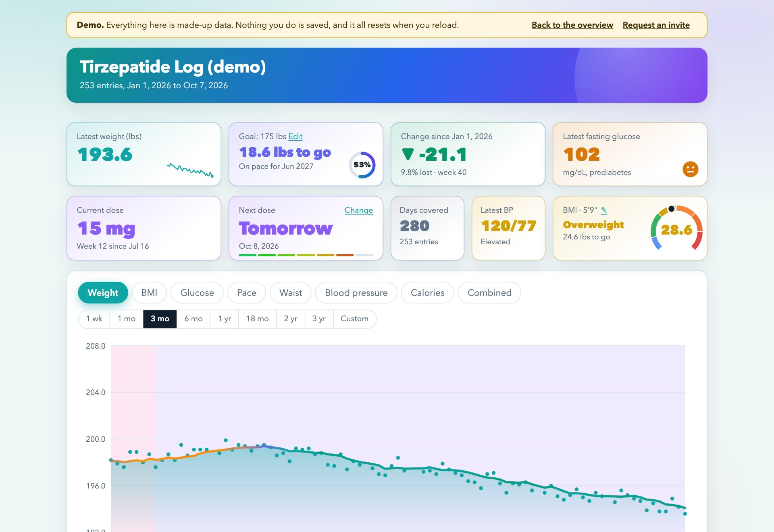Click Edit next to the 175 lbs goal
The width and height of the screenshot is (774, 532).
(x=295, y=136)
